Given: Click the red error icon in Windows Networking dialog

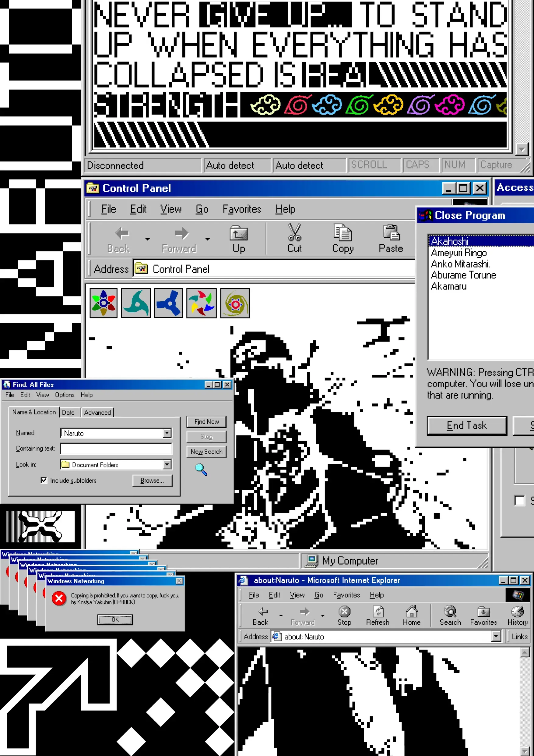Looking at the screenshot, I should click(59, 598).
